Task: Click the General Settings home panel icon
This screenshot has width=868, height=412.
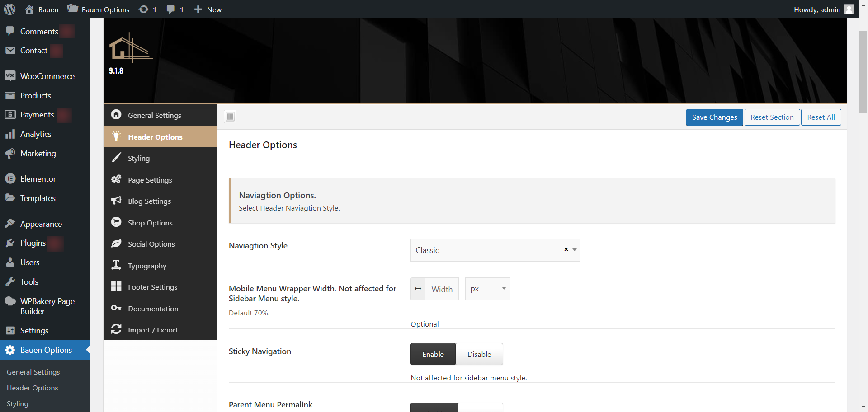Action: tap(116, 115)
